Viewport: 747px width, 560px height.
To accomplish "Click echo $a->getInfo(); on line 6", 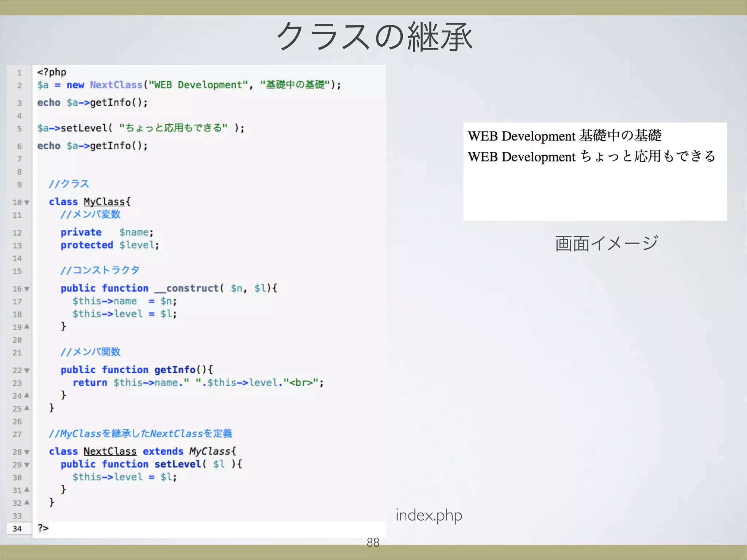I will click(92, 146).
